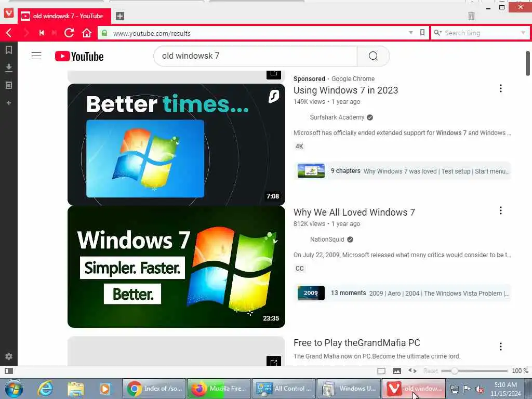Open Free to Play theGrandMafia PC ad
The width and height of the screenshot is (532, 399).
(x=356, y=343)
